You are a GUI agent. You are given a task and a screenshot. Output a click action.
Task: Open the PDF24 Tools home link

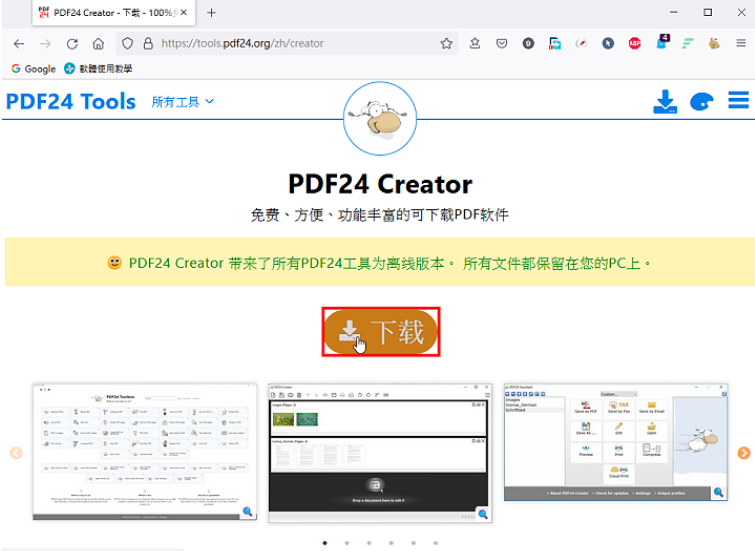[x=71, y=102]
